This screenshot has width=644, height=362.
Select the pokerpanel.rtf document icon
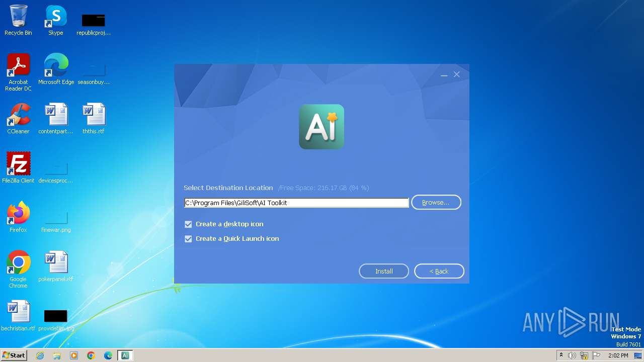tap(56, 266)
